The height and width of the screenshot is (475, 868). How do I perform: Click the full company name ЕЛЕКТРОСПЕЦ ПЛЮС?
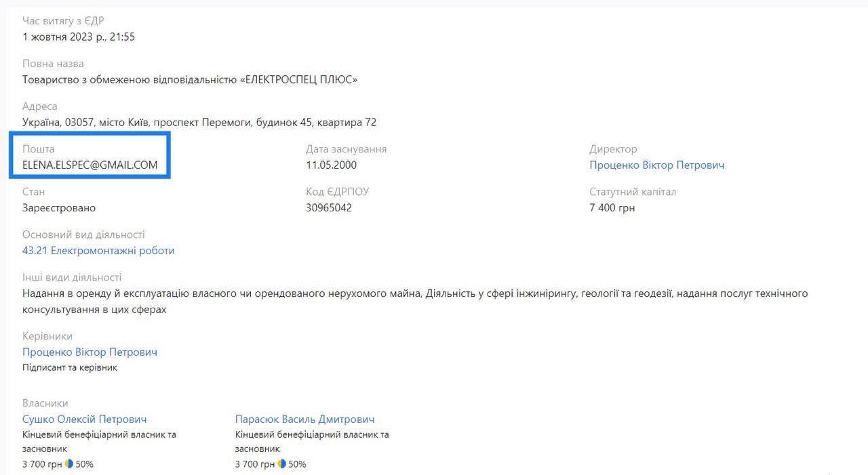point(189,80)
